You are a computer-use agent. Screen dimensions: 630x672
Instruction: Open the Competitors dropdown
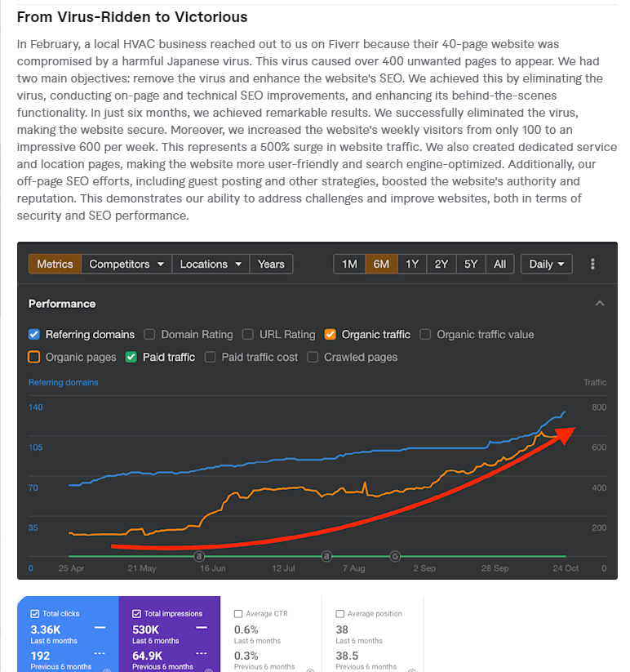pos(126,265)
